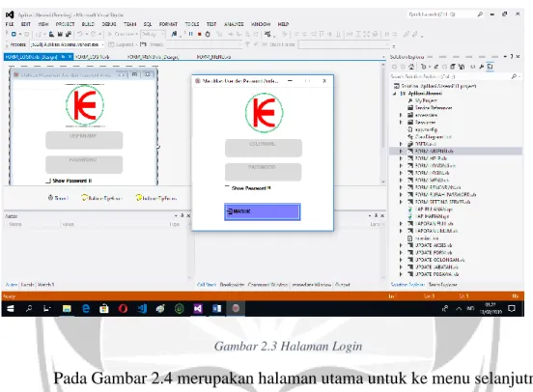The image size is (533, 392).
Task: Switch to the Team Explorer tab
Action: click(x=442, y=285)
